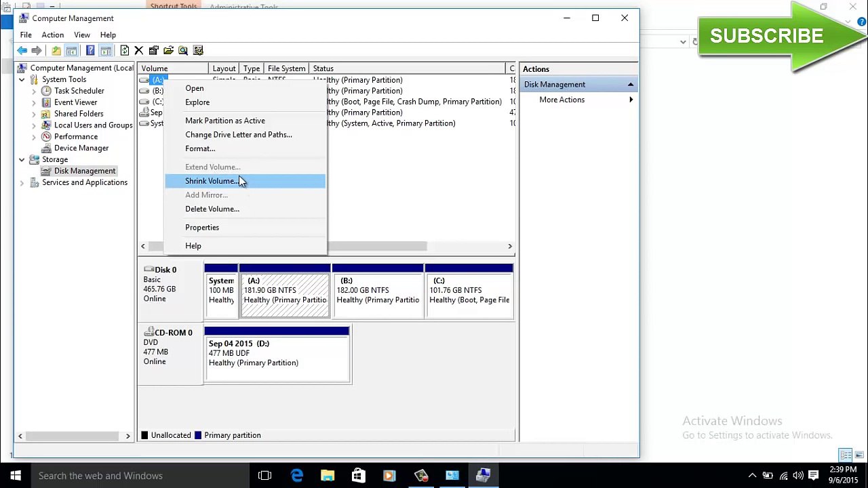Click the Properties toolbar icon

click(x=154, y=50)
